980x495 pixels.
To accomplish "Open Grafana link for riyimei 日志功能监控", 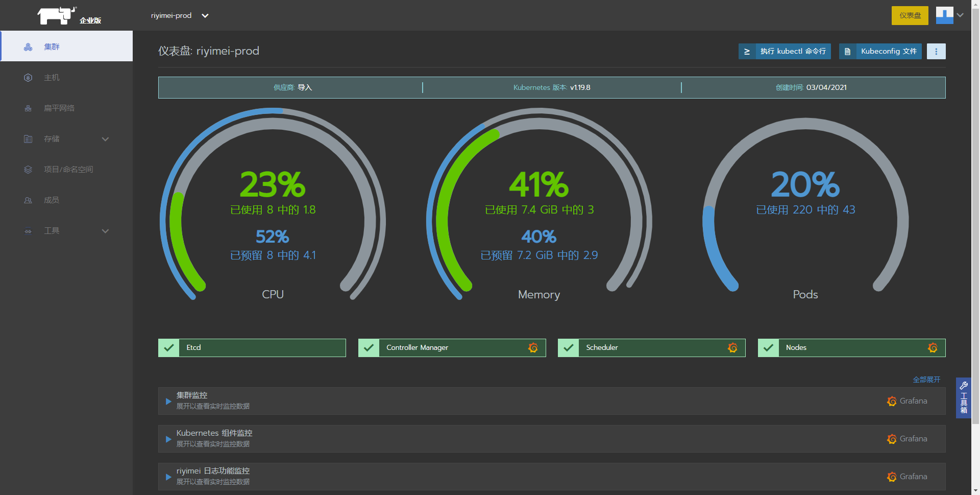I will tap(907, 477).
